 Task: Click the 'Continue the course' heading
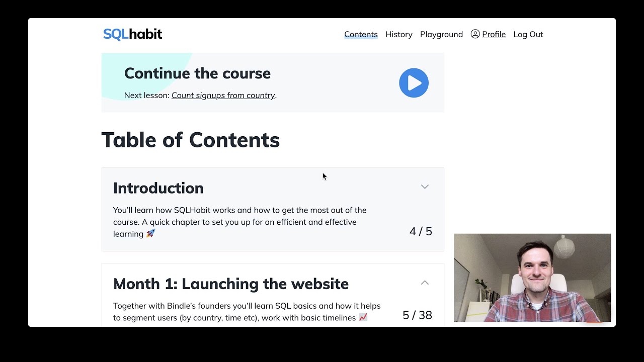tap(197, 73)
